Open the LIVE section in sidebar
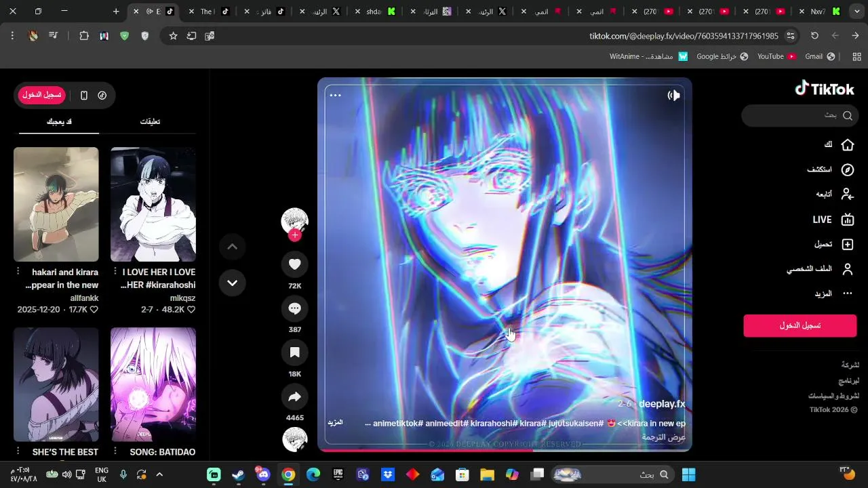868x488 pixels. click(833, 220)
